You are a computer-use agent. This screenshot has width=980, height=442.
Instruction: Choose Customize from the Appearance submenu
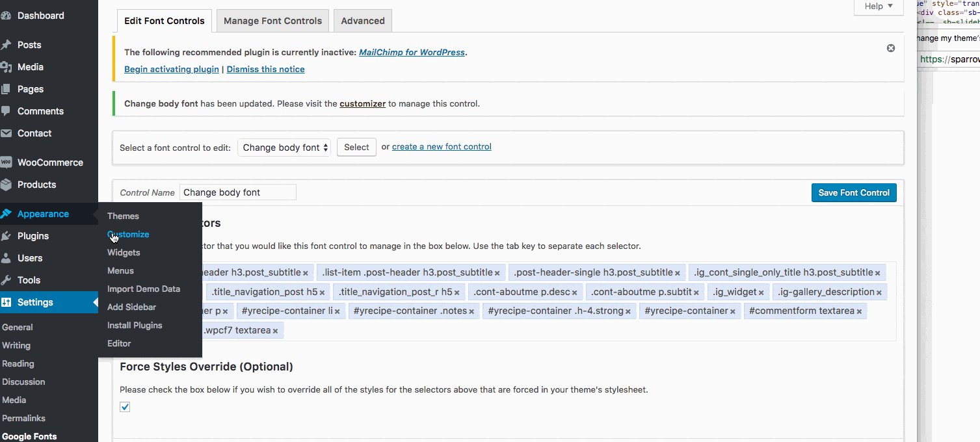(x=128, y=234)
